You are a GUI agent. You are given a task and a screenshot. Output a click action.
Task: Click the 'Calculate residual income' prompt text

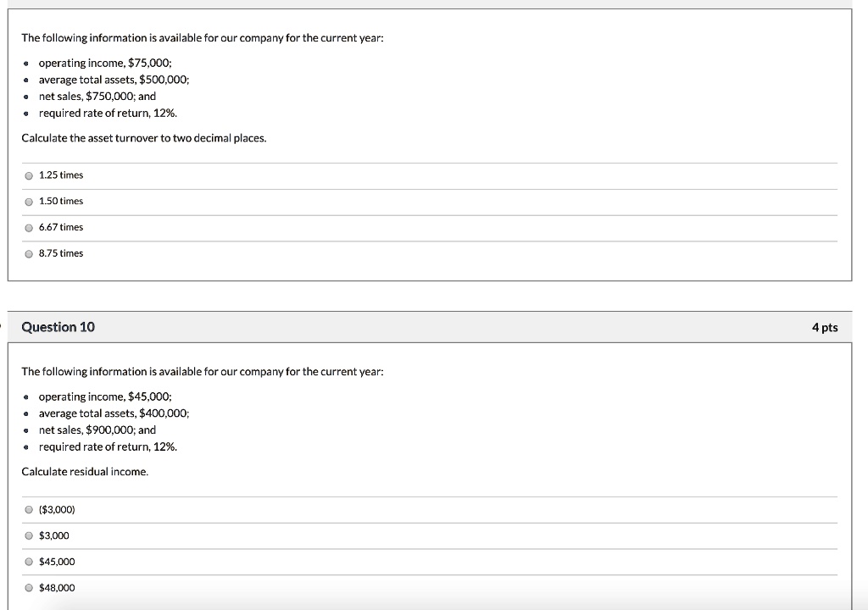coord(85,471)
